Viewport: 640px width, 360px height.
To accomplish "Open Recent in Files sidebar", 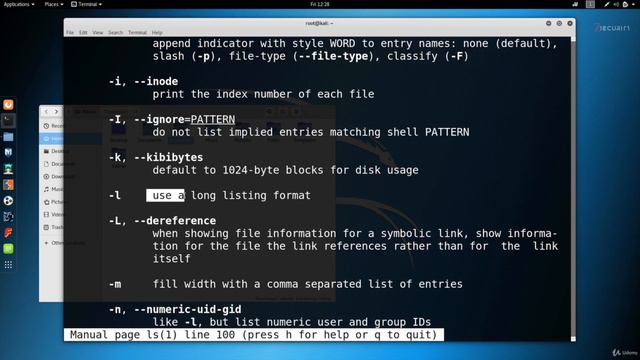I will [53, 126].
